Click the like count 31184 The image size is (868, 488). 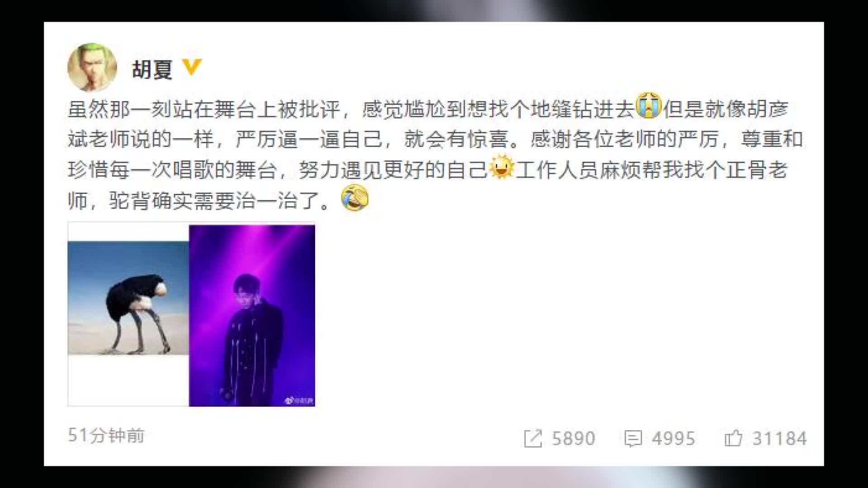pyautogui.click(x=779, y=438)
